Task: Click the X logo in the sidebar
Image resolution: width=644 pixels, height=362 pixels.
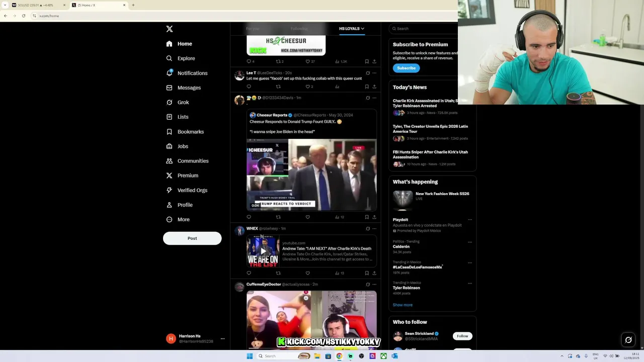Action: [170, 29]
